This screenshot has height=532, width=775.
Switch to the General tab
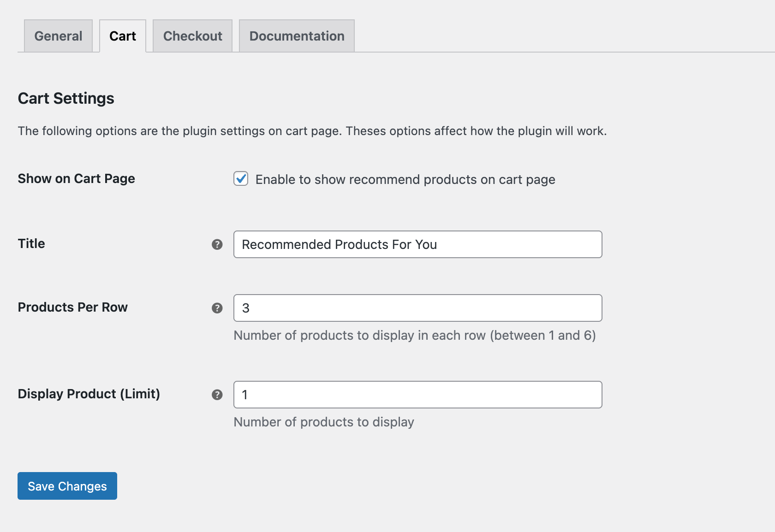coord(58,35)
